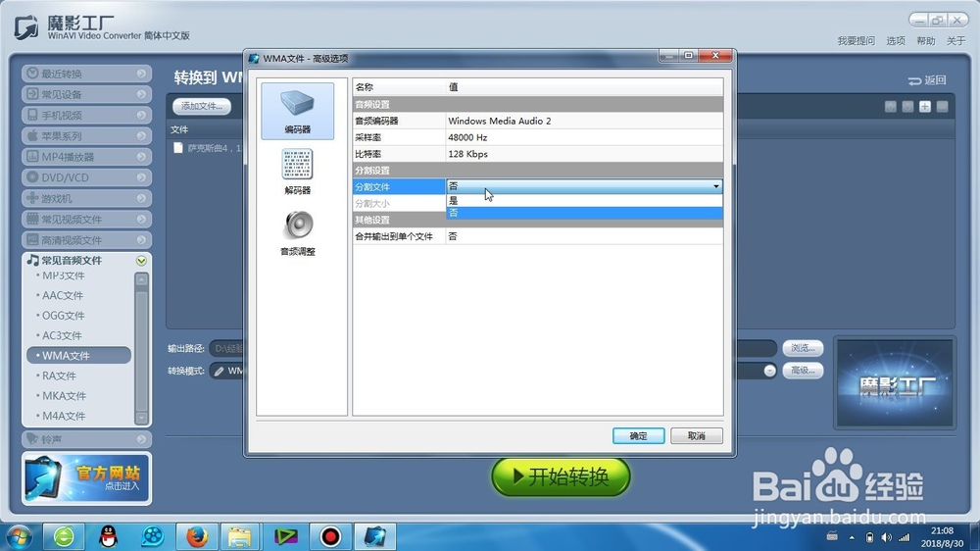Click 高级 advanced button in main window

pyautogui.click(x=803, y=371)
